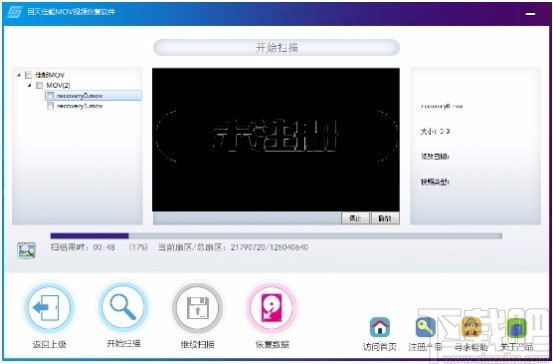Tick the recovery1.mov checkbox
The image size is (553, 364).
pos(50,106)
